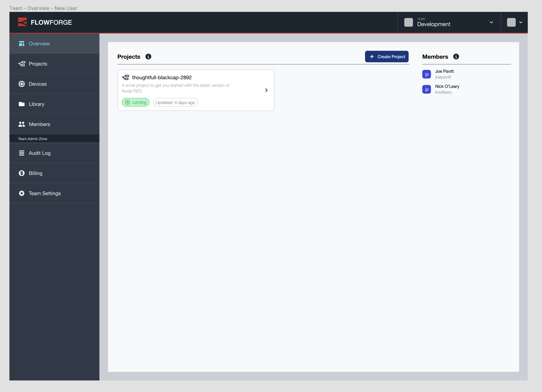The width and height of the screenshot is (542, 392).
Task: Click the Projects info tooltip icon
Action: (x=148, y=57)
